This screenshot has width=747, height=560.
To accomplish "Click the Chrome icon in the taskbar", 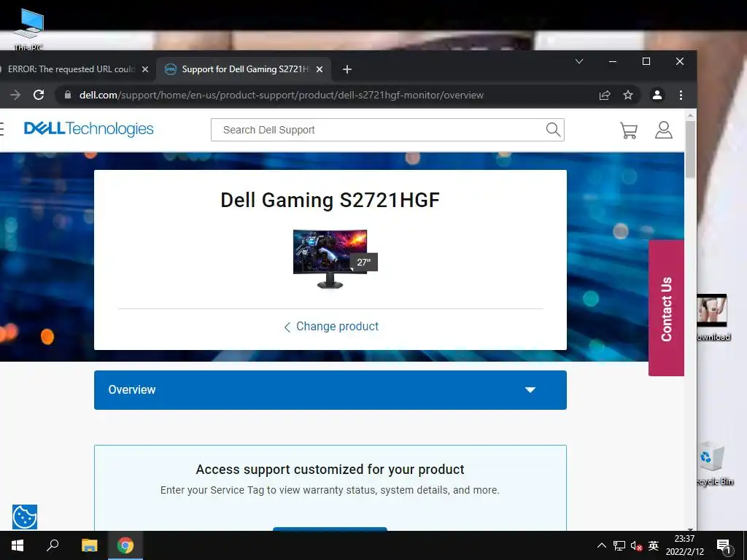I will click(x=125, y=545).
